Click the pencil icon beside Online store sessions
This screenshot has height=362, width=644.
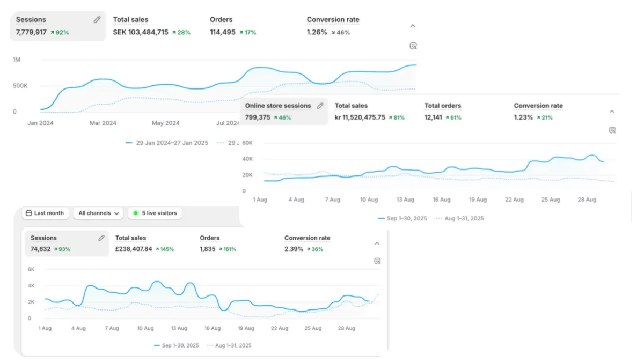320,106
